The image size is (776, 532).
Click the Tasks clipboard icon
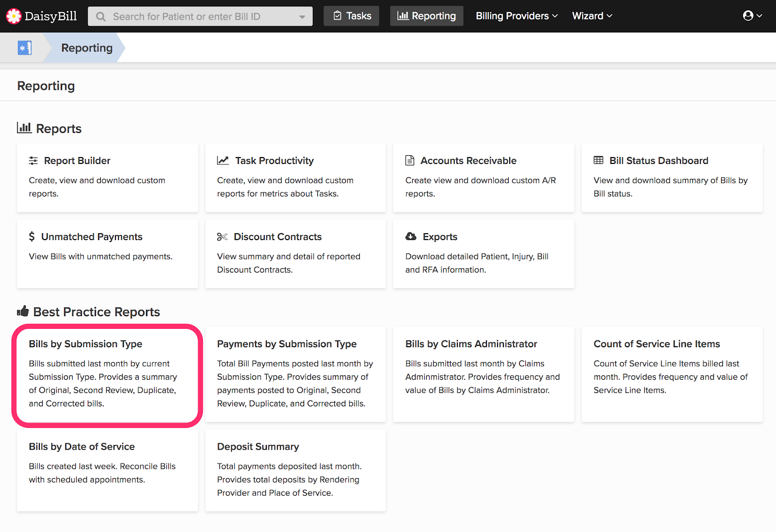point(338,16)
